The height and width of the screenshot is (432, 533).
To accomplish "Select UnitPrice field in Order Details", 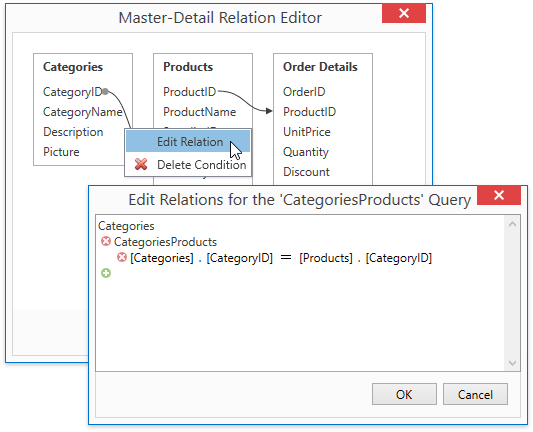I will point(307,132).
